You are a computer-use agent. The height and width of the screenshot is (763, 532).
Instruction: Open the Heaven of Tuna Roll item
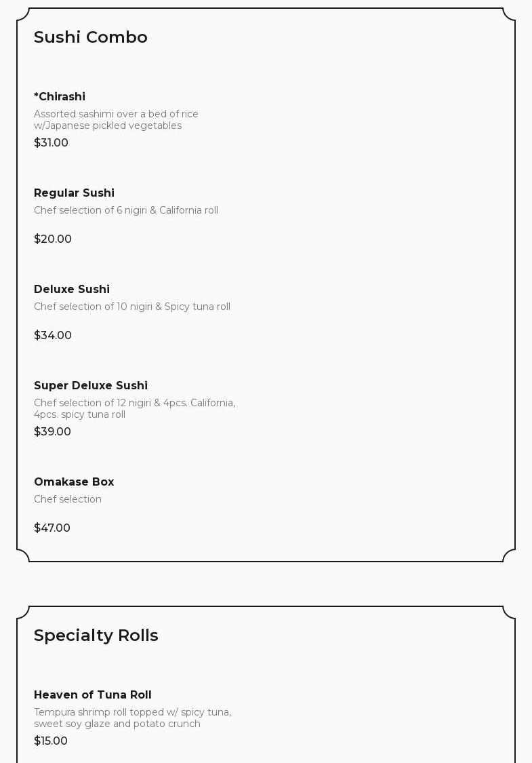(x=93, y=694)
